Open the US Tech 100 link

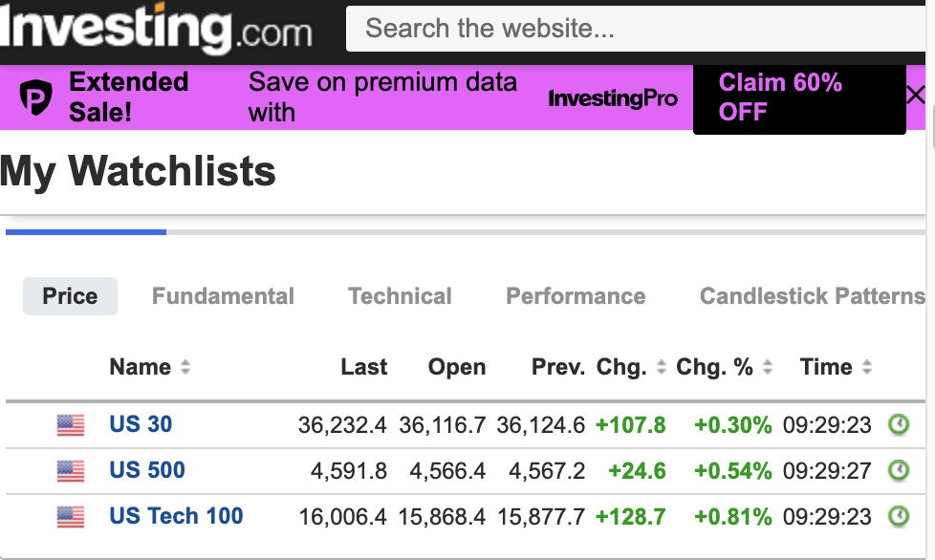pos(176,517)
